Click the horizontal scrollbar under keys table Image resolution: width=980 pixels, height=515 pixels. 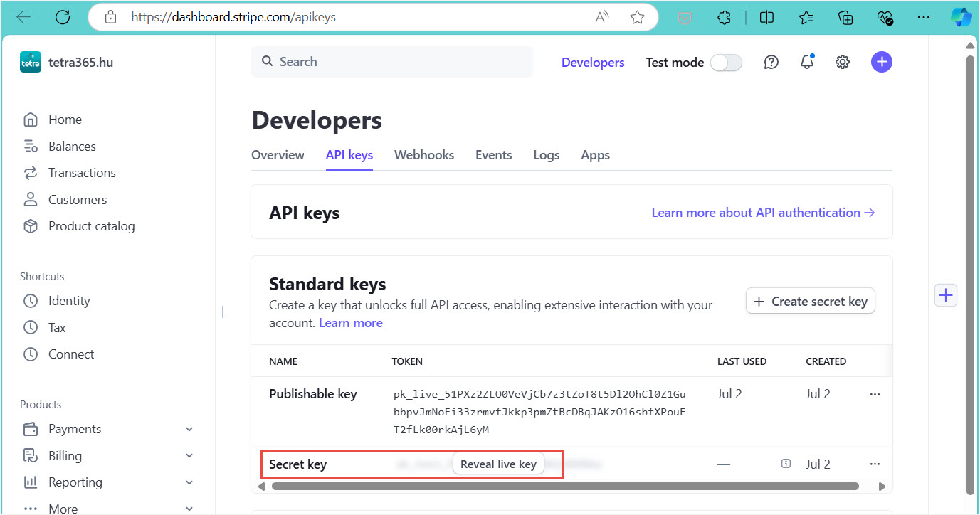tap(565, 487)
